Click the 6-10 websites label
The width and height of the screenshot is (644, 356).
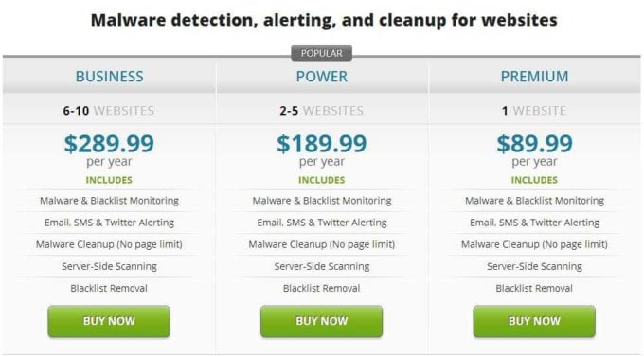pos(108,111)
